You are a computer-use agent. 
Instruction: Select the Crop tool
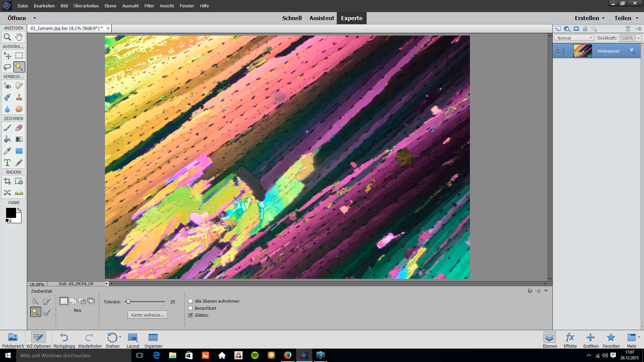[7, 181]
